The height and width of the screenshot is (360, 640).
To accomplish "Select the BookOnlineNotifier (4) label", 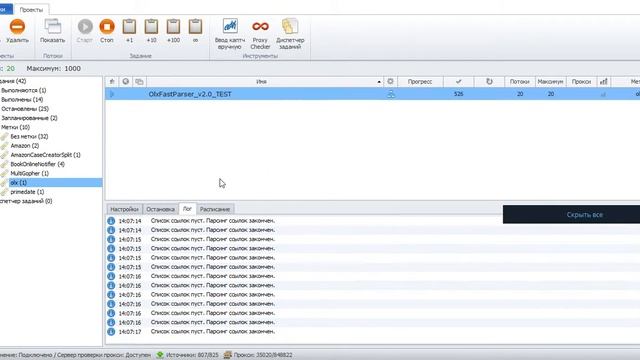I will tap(38, 164).
